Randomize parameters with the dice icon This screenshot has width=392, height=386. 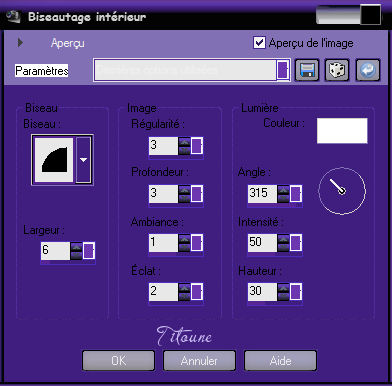click(x=337, y=70)
